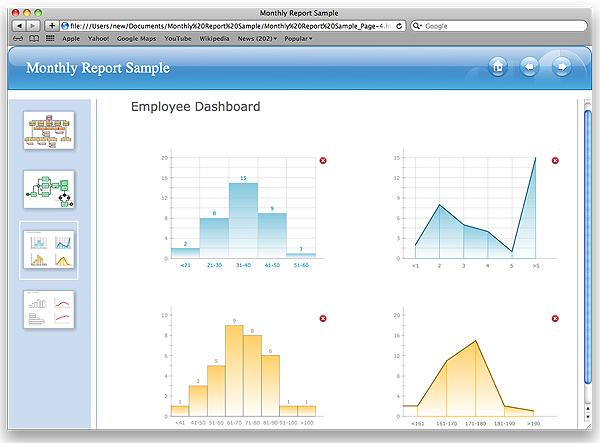Open the Wikipedia bookmark
Image resolution: width=600 pixels, height=443 pixels.
[x=214, y=38]
